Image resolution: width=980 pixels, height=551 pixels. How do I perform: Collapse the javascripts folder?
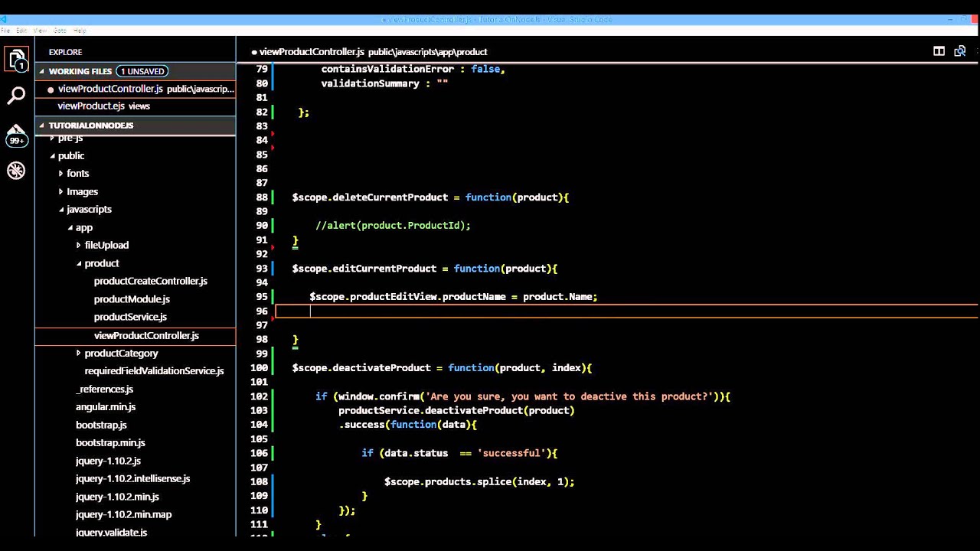point(62,210)
